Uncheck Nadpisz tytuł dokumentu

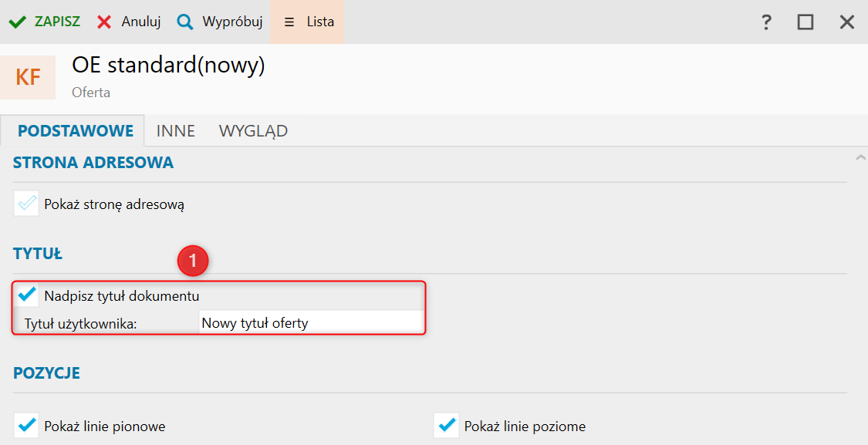(x=27, y=295)
